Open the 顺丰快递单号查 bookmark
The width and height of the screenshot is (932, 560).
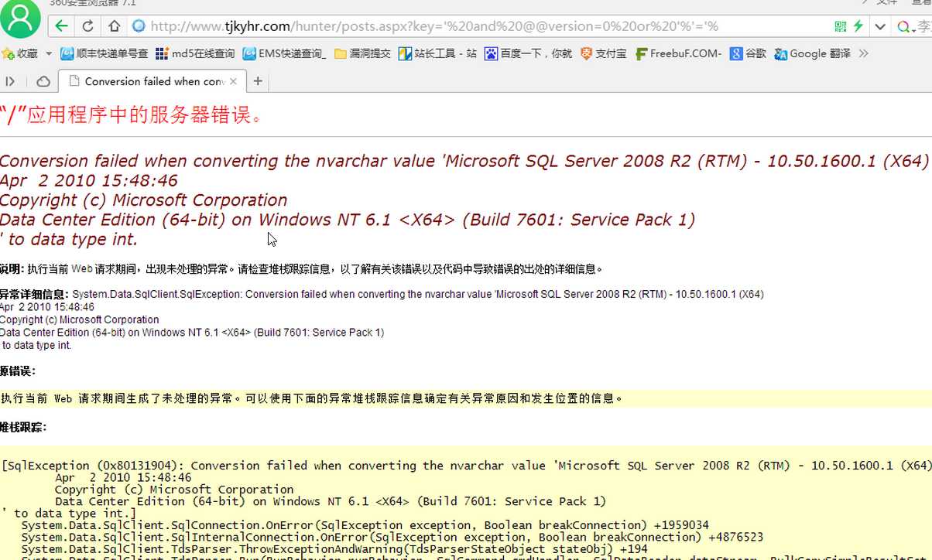pyautogui.click(x=105, y=53)
